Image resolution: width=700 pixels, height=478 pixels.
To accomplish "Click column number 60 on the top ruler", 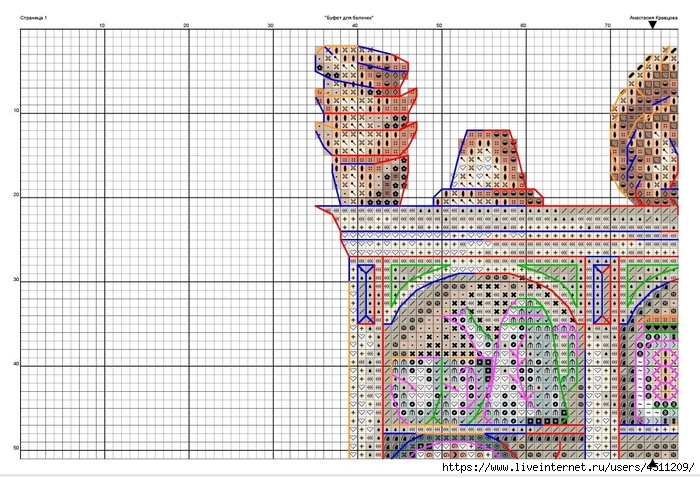I will [x=523, y=25].
